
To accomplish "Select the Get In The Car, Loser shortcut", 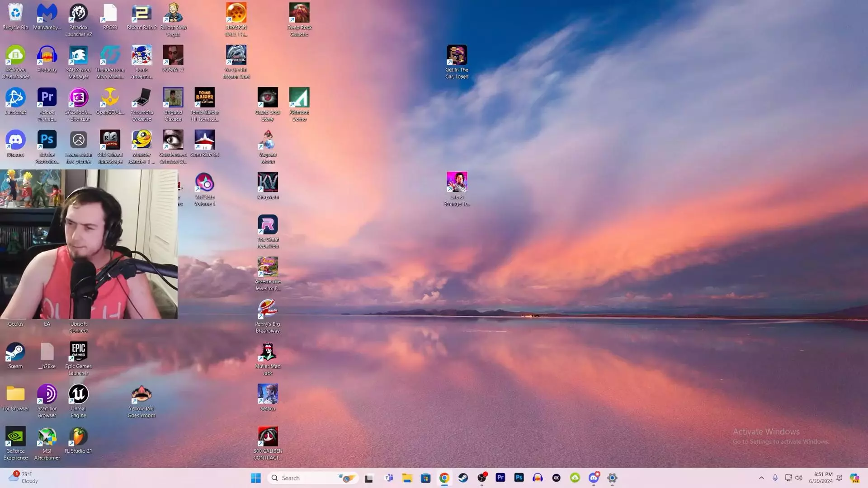I will (x=457, y=62).
